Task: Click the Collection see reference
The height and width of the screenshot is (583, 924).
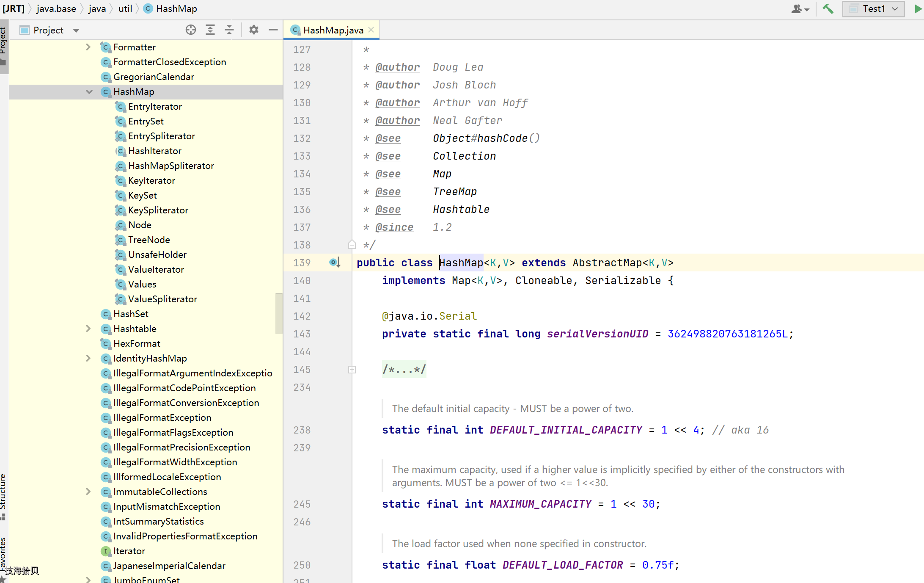Action: pos(464,156)
